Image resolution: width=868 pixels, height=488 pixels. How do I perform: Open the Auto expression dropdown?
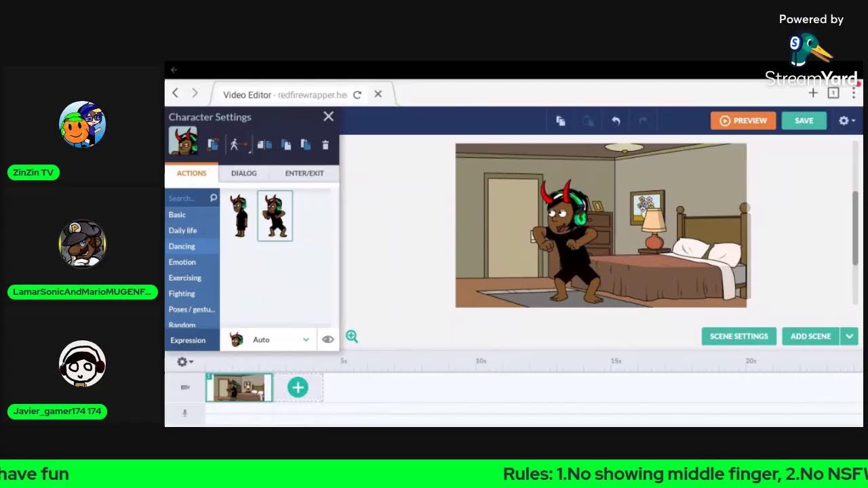[269, 340]
